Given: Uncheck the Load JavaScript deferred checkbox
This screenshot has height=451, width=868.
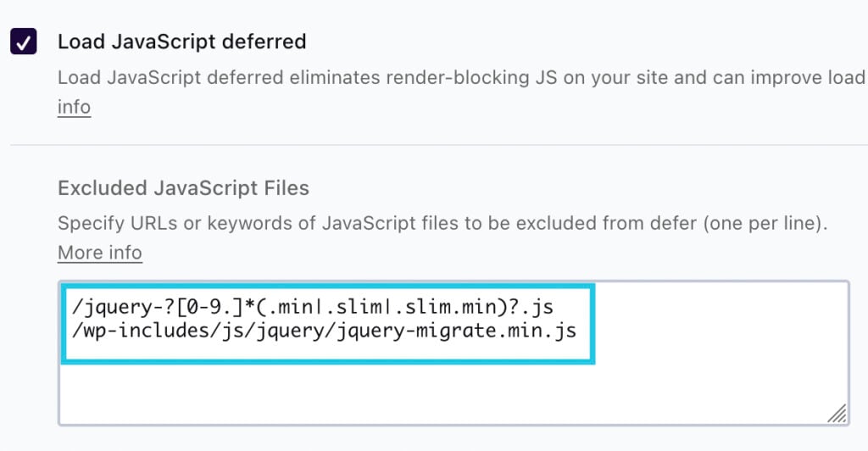Looking at the screenshot, I should click(x=23, y=42).
